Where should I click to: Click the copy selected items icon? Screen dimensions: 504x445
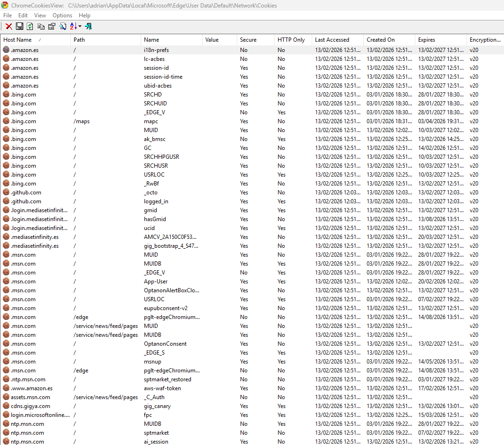pos(41,26)
